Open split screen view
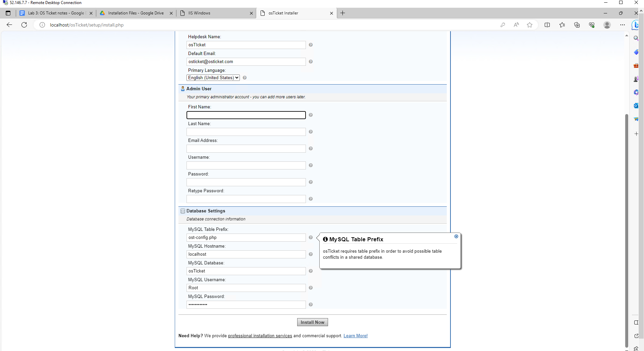 [x=547, y=25]
